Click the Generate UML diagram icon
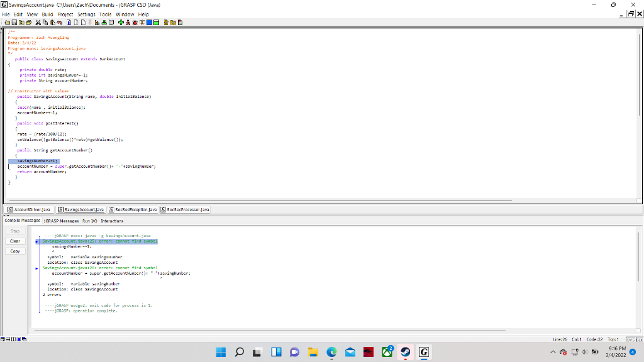The image size is (644, 362). [104, 23]
